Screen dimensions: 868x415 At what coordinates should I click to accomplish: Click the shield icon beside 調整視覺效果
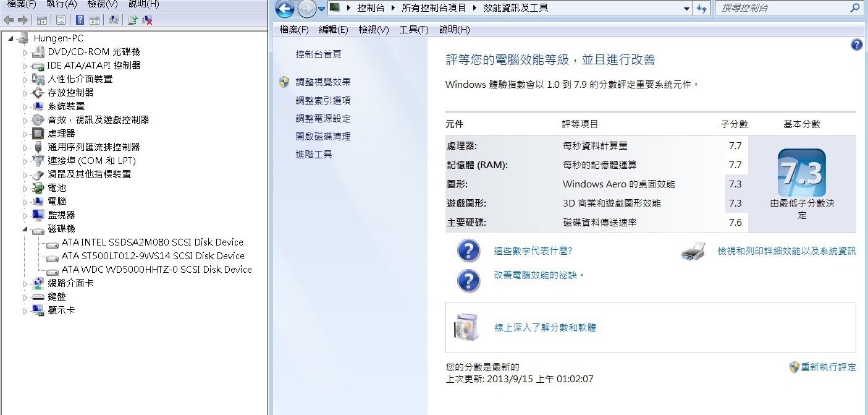click(284, 82)
